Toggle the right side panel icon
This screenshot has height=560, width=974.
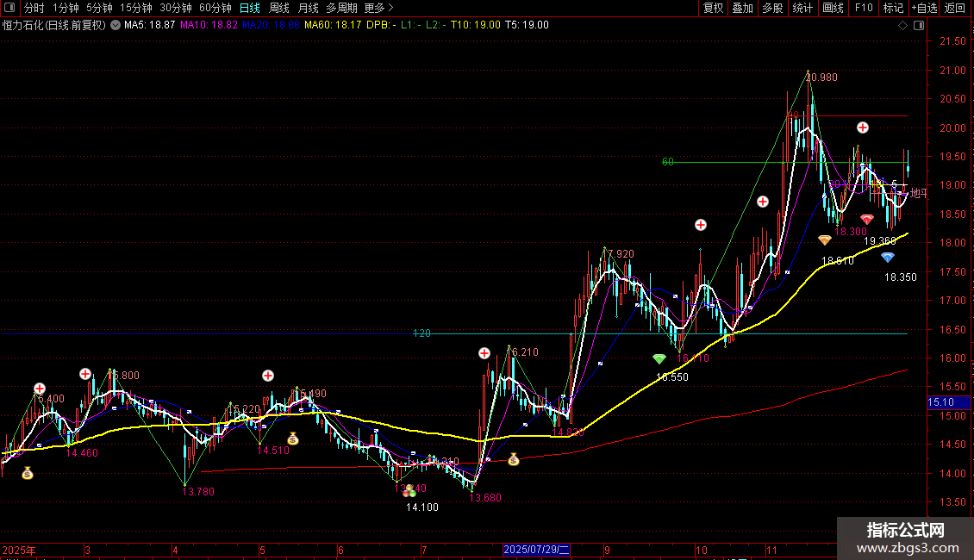(x=920, y=26)
